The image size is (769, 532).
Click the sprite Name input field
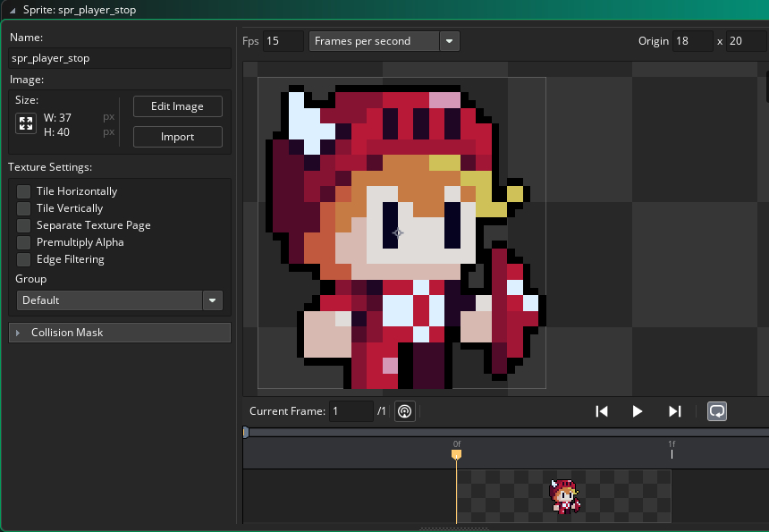tap(120, 58)
